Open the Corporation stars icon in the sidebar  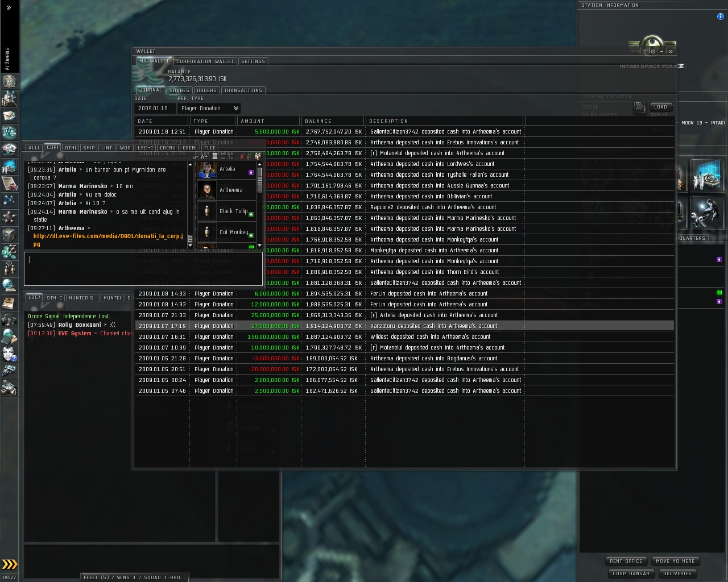click(x=9, y=217)
